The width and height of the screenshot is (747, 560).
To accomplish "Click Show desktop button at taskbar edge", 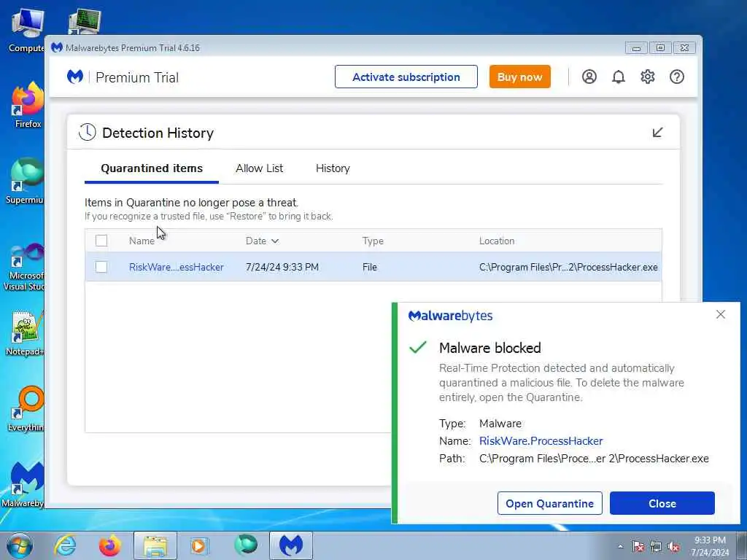I will click(x=742, y=545).
